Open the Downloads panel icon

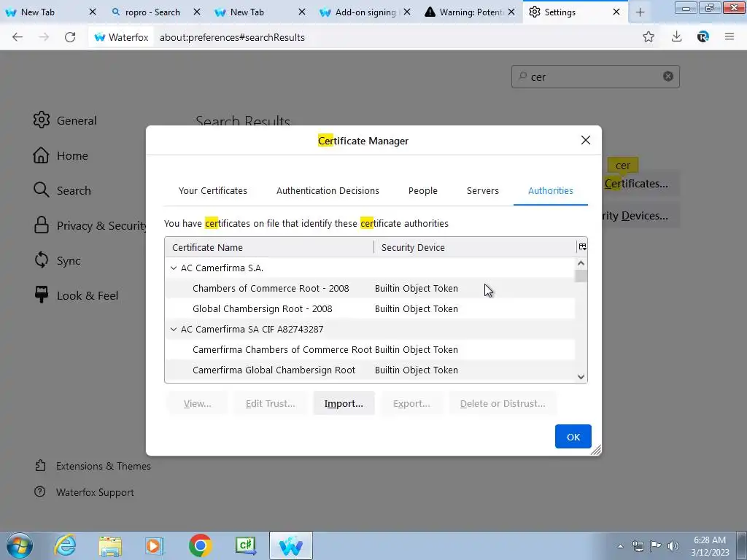point(676,36)
